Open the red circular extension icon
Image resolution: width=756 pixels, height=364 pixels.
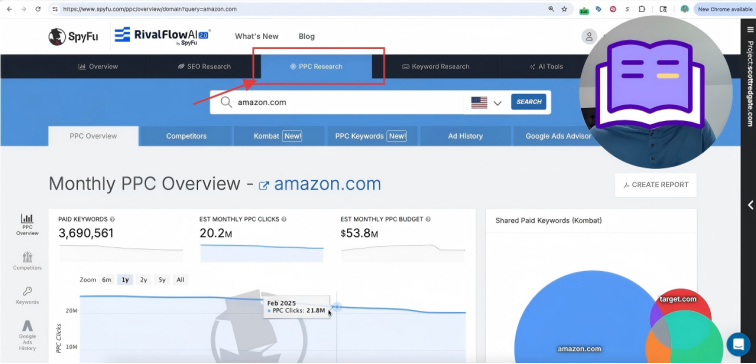click(x=613, y=9)
